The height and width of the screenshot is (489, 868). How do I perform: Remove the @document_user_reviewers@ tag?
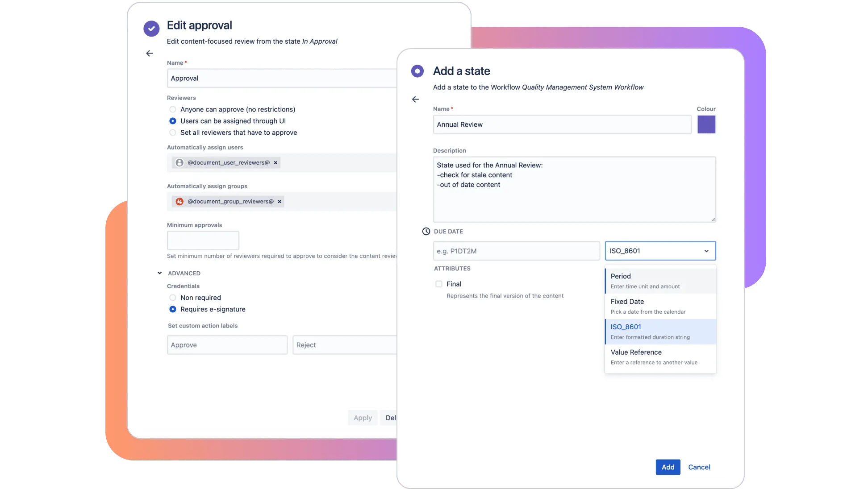point(275,163)
